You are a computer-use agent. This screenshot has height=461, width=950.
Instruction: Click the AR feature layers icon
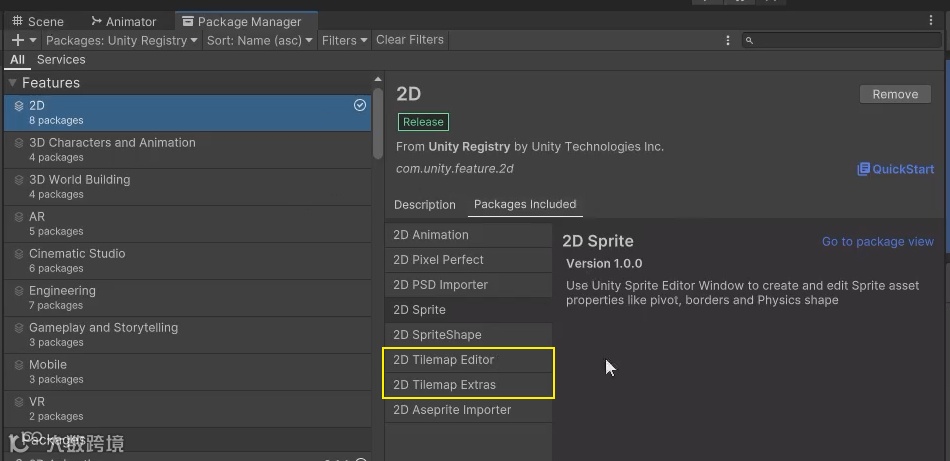(x=19, y=217)
